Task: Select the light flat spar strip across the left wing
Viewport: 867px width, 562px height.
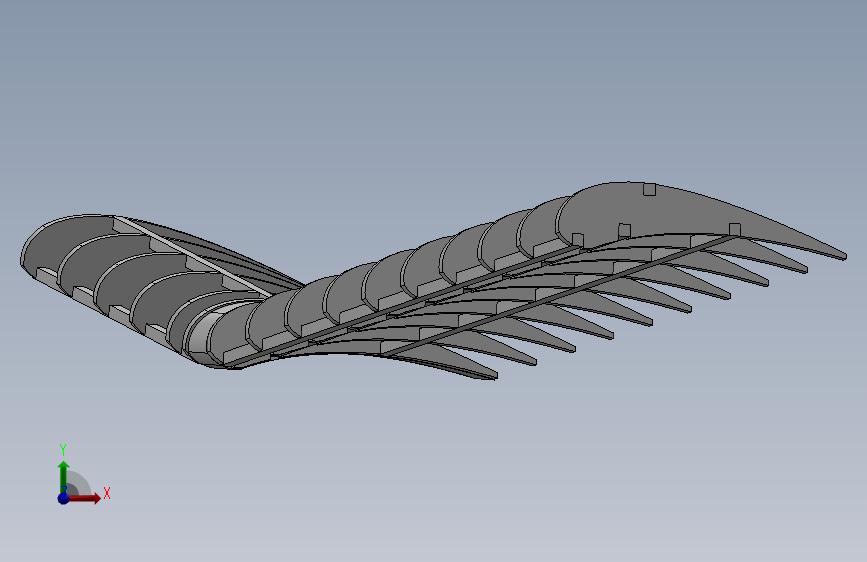Action: click(194, 256)
